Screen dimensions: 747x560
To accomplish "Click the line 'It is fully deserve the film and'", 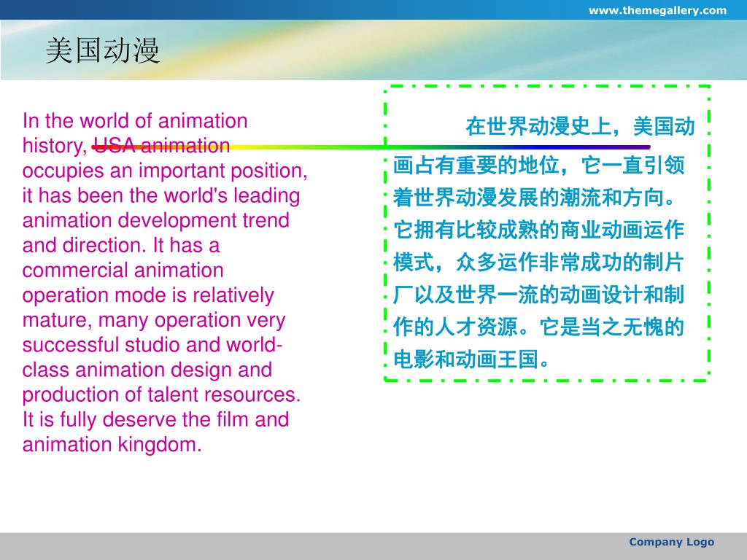I will click(x=156, y=419).
